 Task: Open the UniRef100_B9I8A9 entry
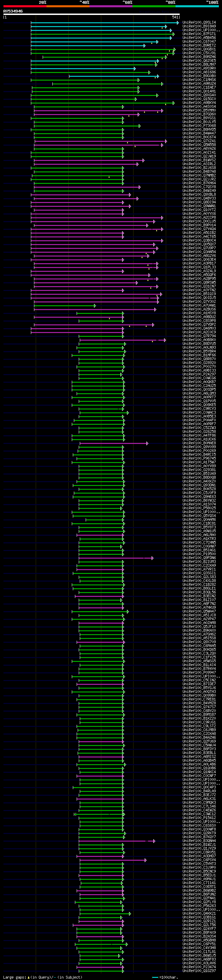[199, 26]
